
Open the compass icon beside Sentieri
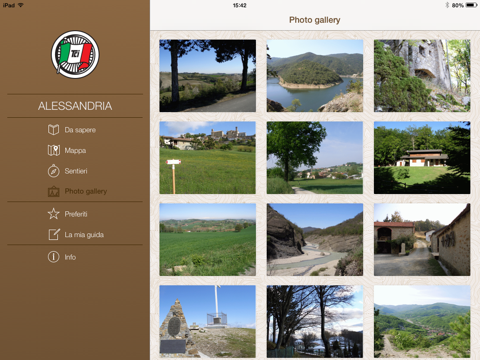point(53,171)
